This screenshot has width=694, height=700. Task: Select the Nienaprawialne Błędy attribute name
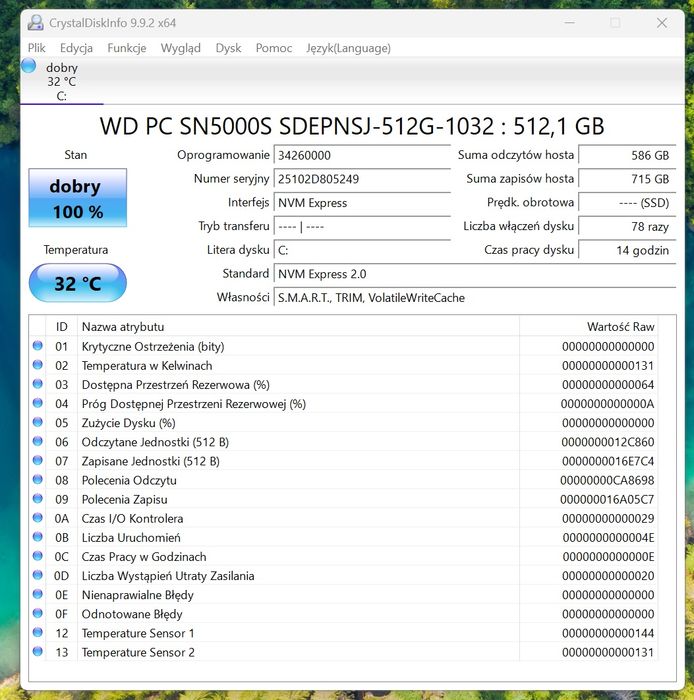pyautogui.click(x=137, y=595)
